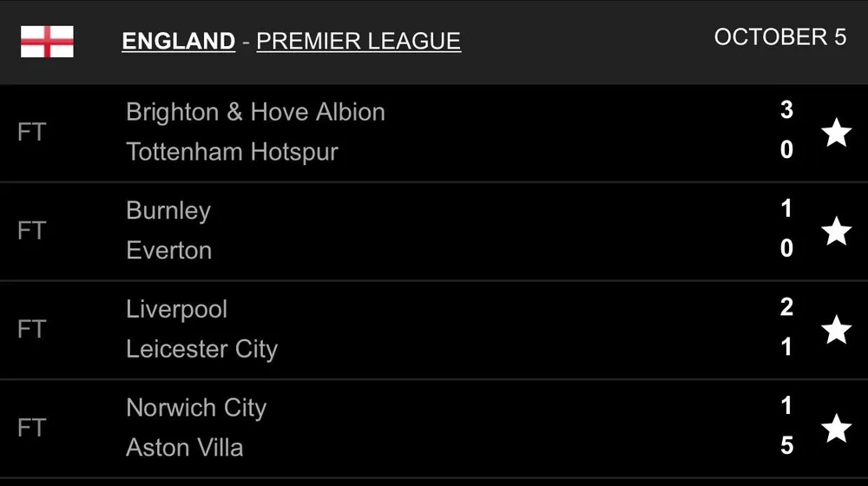Select Brighton & Hove Albion team name

coord(255,112)
